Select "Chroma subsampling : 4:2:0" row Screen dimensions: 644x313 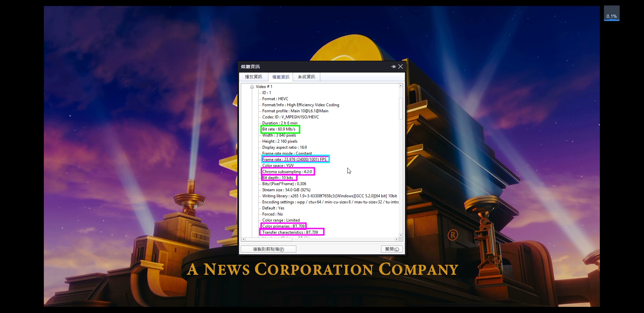287,172
